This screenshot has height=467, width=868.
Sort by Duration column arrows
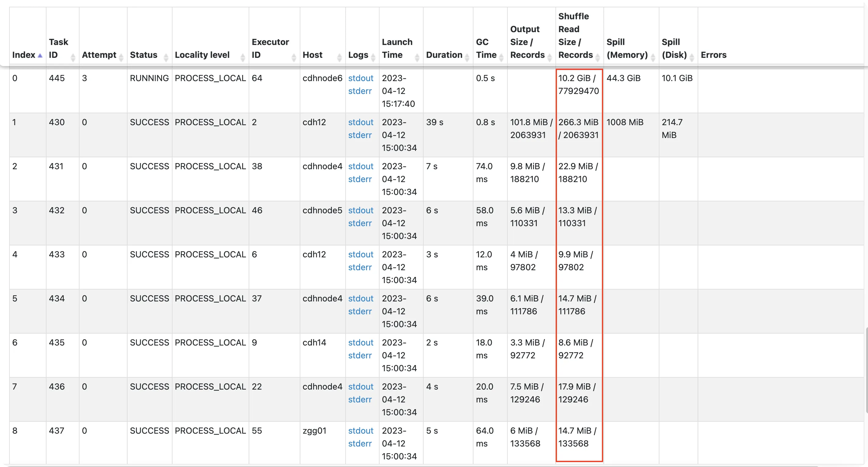(467, 58)
